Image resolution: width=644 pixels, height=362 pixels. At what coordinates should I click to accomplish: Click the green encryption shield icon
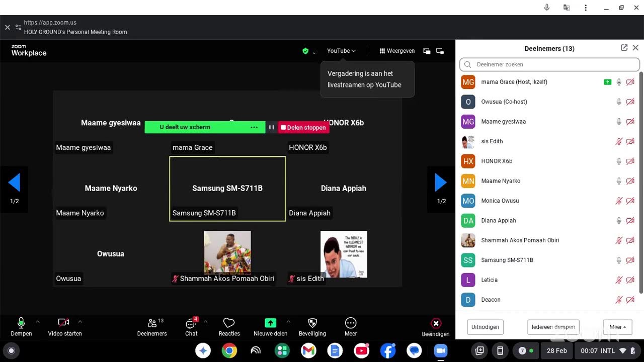[x=305, y=51]
